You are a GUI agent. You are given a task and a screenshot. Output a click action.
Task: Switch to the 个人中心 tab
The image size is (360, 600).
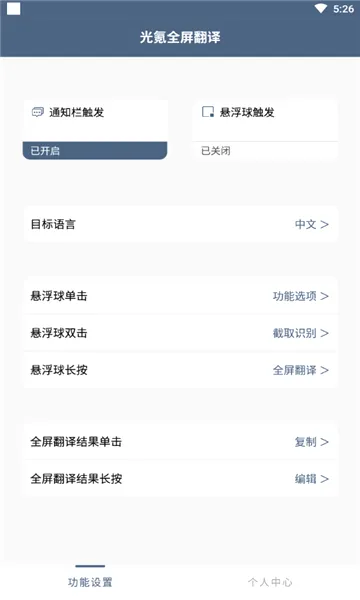point(270,582)
